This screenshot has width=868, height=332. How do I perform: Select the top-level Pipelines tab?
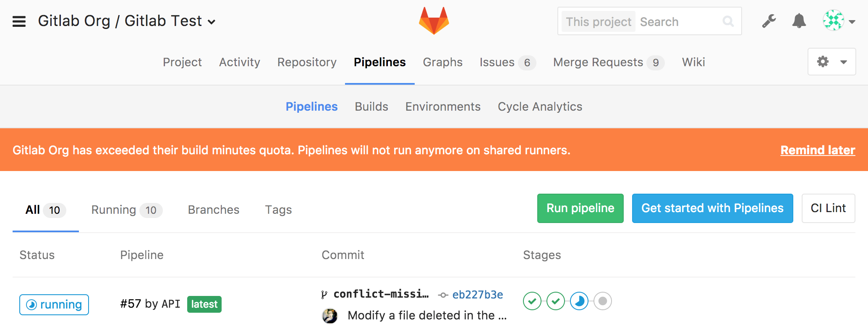coord(380,62)
